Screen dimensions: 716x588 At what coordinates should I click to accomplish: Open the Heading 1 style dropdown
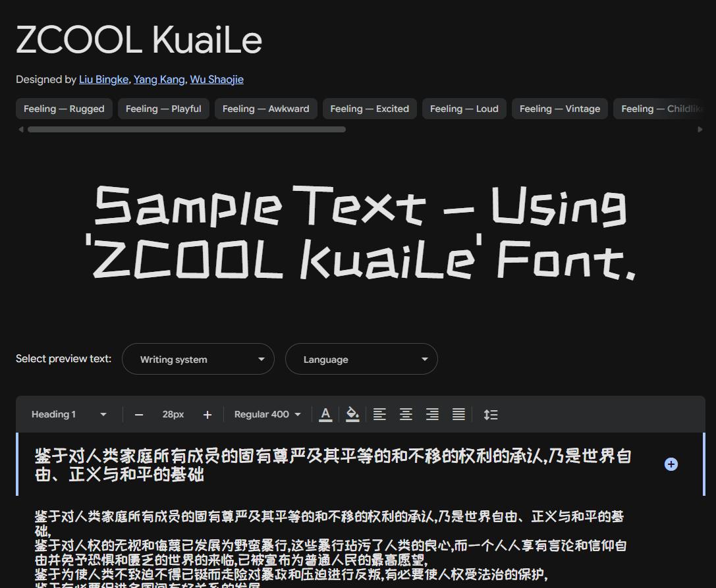click(69, 415)
